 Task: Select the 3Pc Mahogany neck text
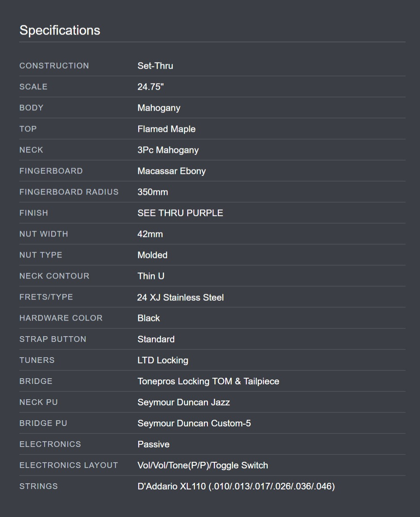[168, 150]
